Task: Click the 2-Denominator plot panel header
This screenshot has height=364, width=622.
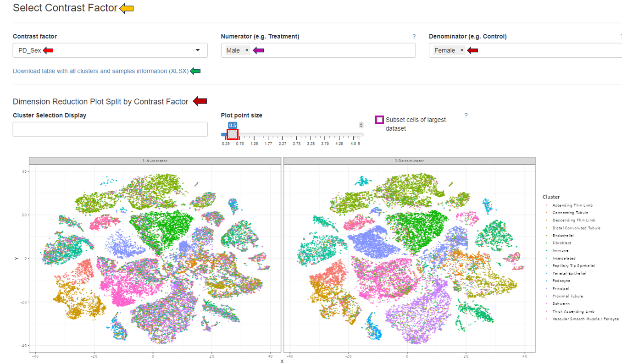Action: point(409,161)
